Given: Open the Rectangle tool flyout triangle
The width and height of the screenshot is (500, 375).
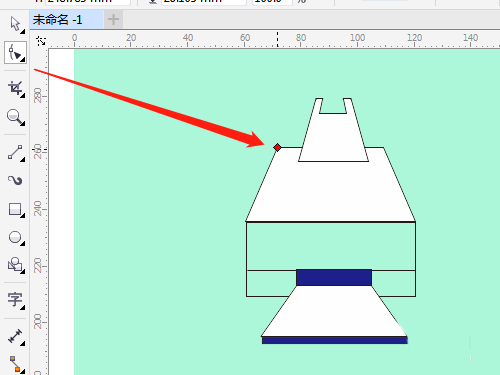Looking at the screenshot, I should [x=23, y=216].
